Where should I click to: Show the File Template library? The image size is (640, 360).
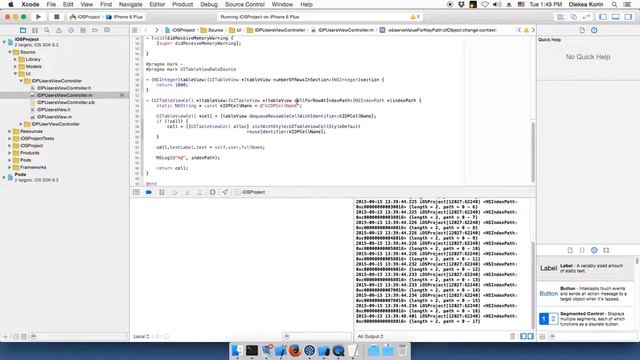click(570, 250)
